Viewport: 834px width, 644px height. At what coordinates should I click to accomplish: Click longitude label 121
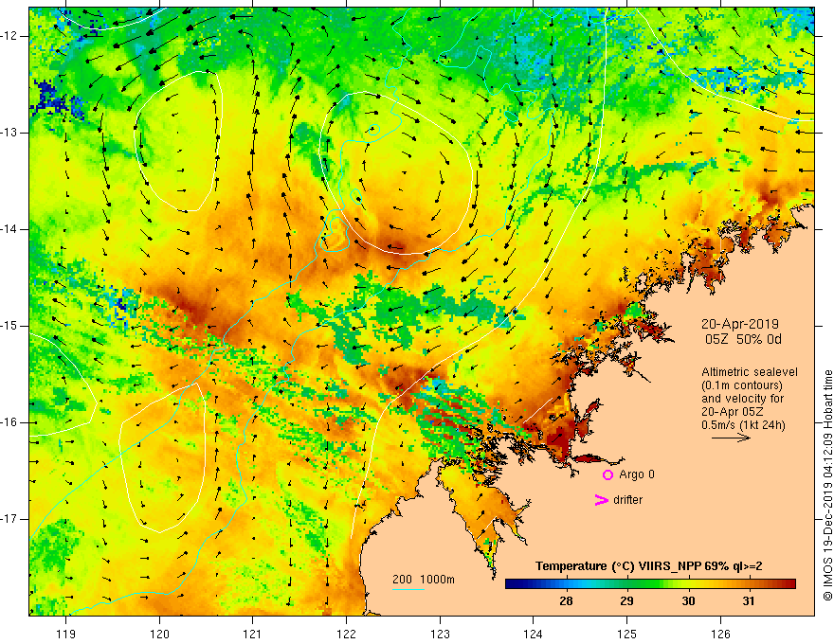coord(252,634)
